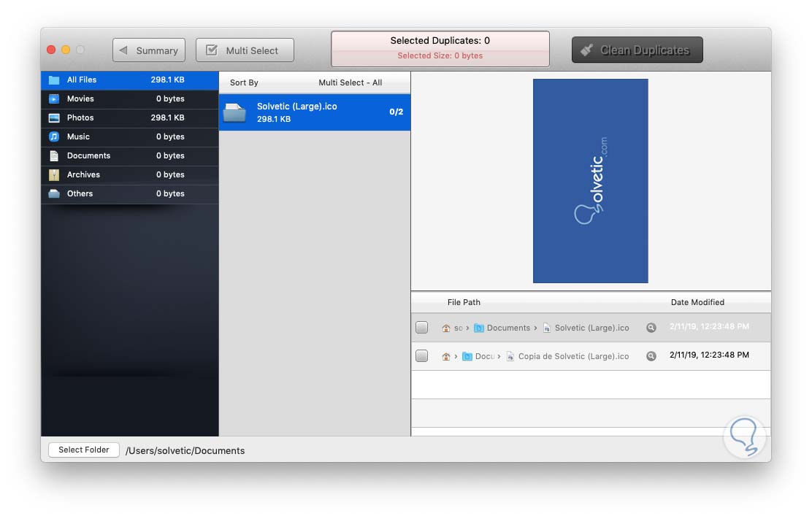The height and width of the screenshot is (516, 812).
Task: Click home icon in Solvetic (Large).ico path
Action: point(446,328)
